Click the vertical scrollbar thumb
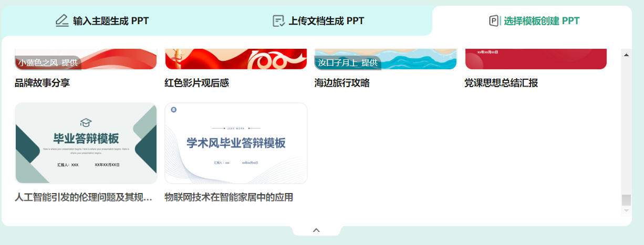The width and height of the screenshot is (644, 245). point(626,200)
